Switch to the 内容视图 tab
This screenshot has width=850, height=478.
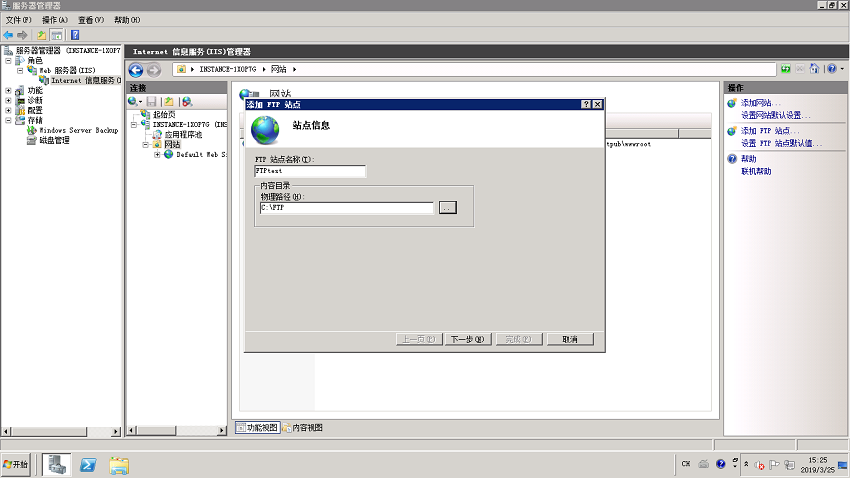[x=302, y=428]
